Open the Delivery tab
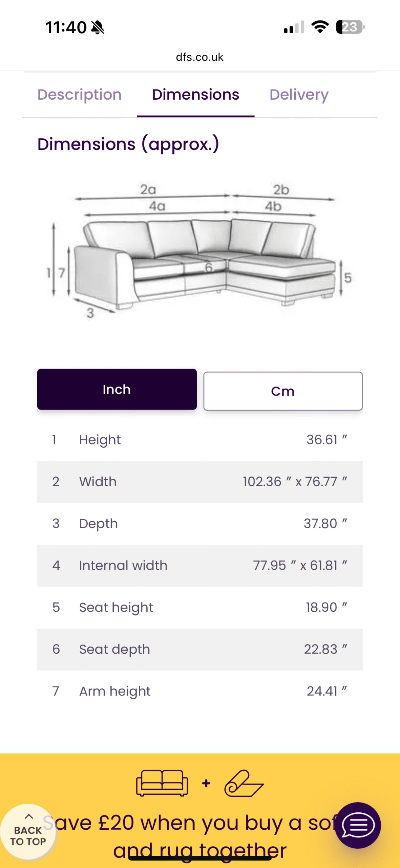400x868 pixels. [x=299, y=95]
